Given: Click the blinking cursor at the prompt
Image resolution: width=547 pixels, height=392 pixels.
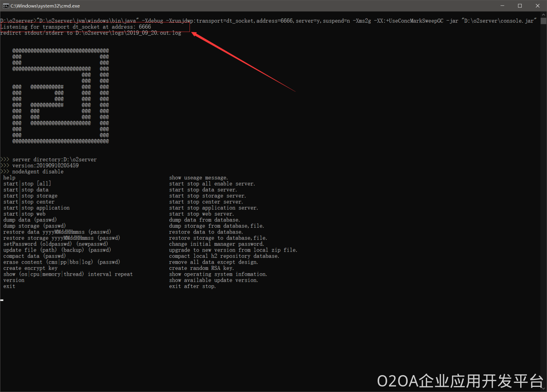Looking at the screenshot, I should click(x=2, y=300).
